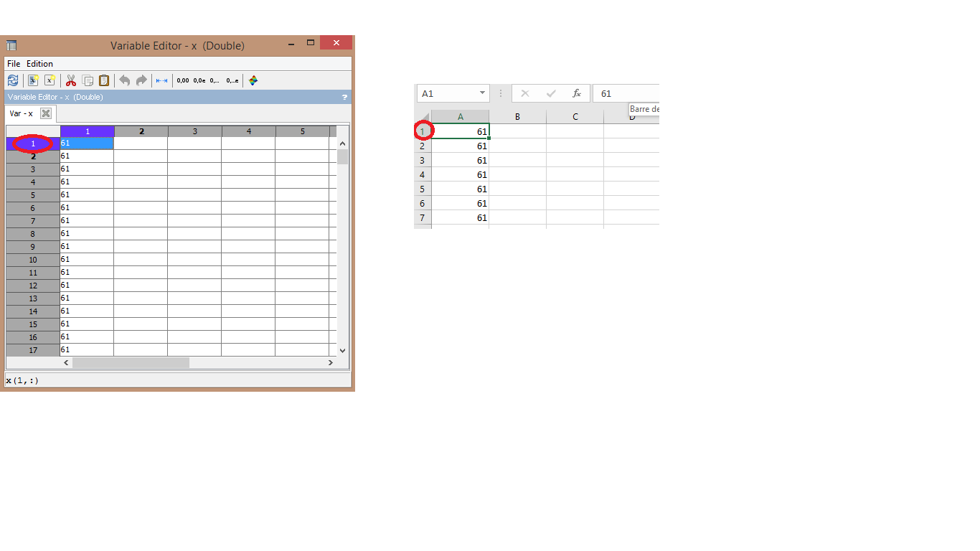Click the vertical scrollbar down arrow
The image size is (980, 551).
[x=342, y=350]
